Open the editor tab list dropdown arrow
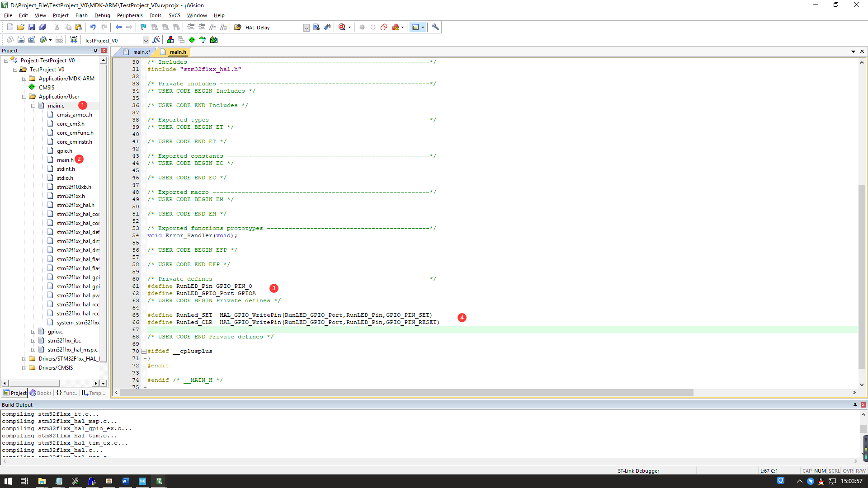The height and width of the screenshot is (488, 868). pos(853,52)
